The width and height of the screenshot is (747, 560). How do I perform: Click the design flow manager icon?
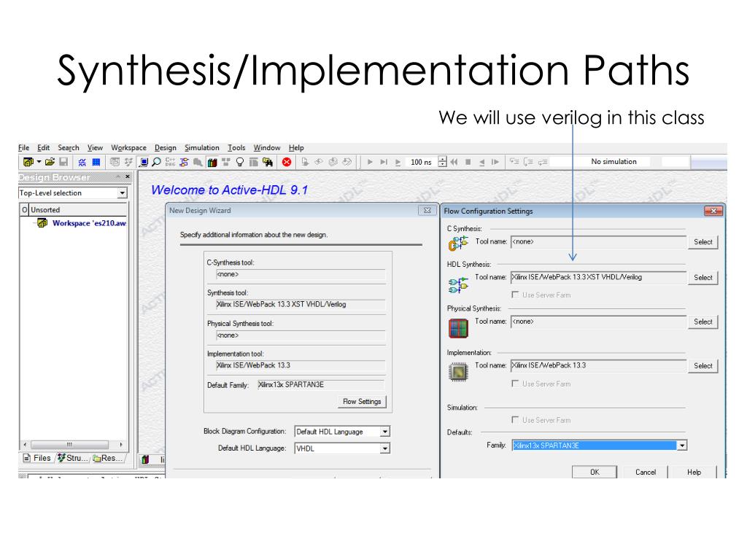click(x=184, y=162)
